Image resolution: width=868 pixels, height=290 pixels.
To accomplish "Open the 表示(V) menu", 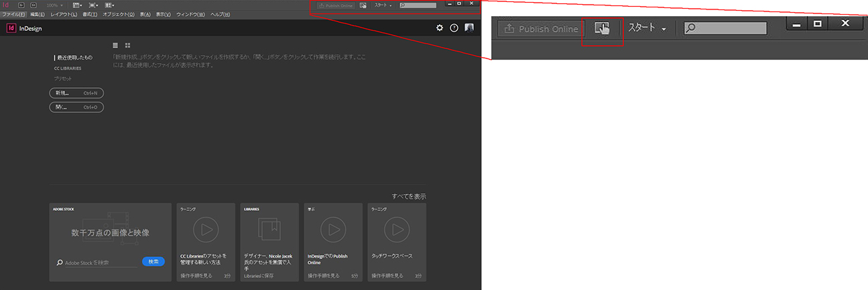I will [x=164, y=14].
